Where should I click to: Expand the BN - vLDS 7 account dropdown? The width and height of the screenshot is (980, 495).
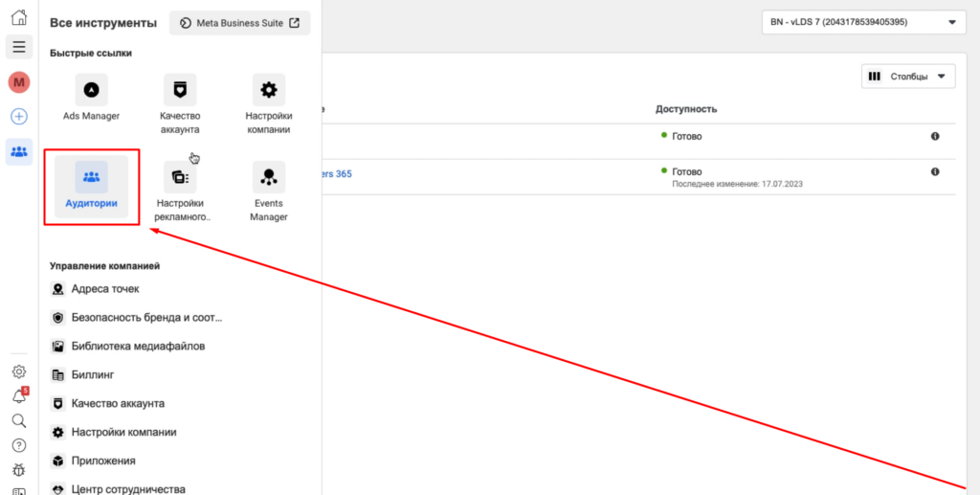[863, 22]
